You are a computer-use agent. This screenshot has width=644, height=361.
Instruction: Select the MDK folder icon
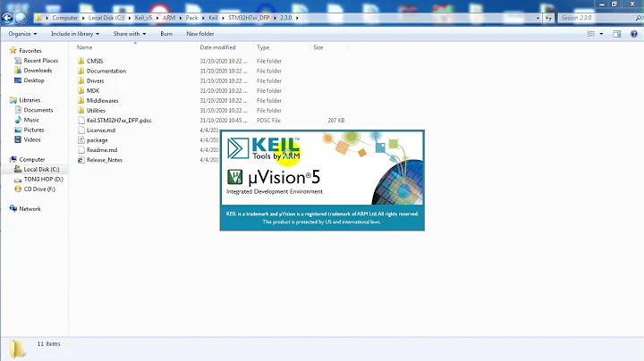80,90
